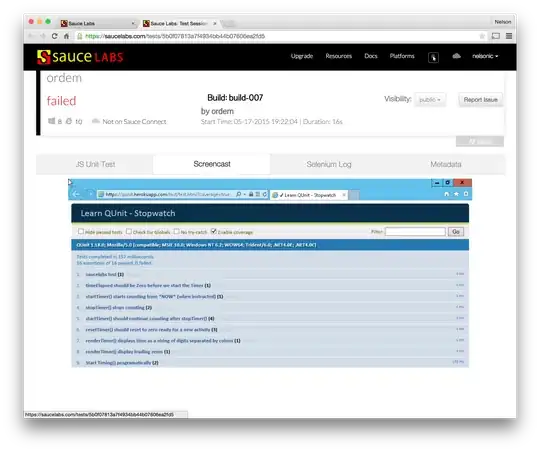The image size is (540, 452).
Task: Open Resources in top navigation
Action: pyautogui.click(x=339, y=56)
